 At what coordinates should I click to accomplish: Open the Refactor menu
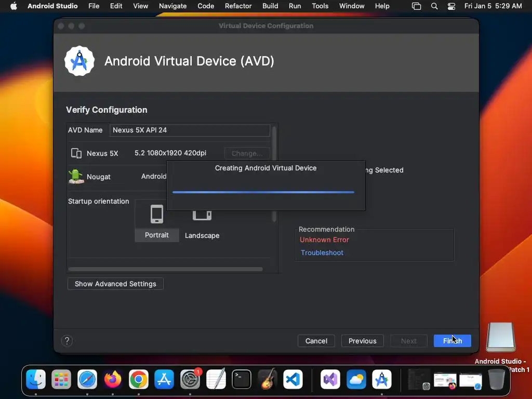point(238,6)
